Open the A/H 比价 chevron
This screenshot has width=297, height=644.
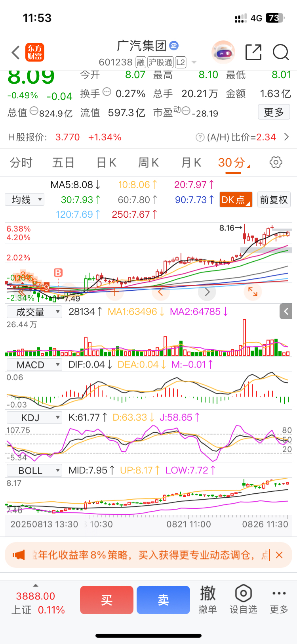pos(287,137)
